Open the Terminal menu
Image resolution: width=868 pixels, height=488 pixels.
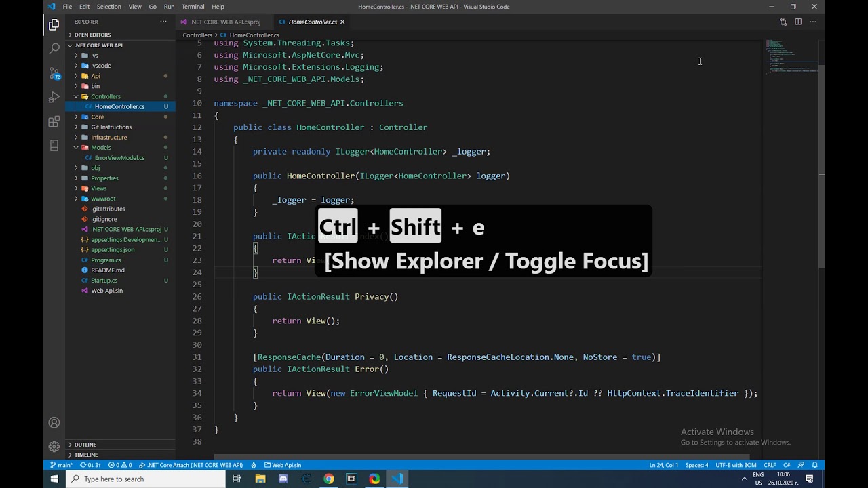(x=193, y=7)
